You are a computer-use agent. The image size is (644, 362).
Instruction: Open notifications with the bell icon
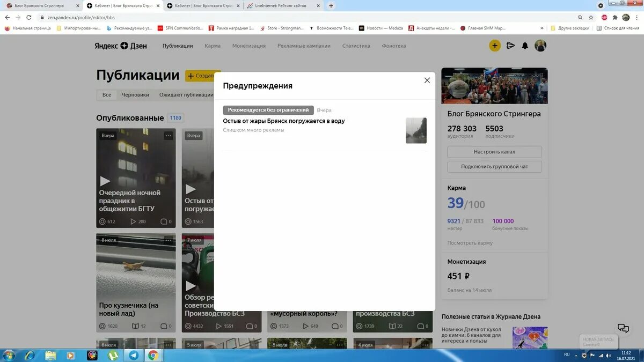(525, 46)
